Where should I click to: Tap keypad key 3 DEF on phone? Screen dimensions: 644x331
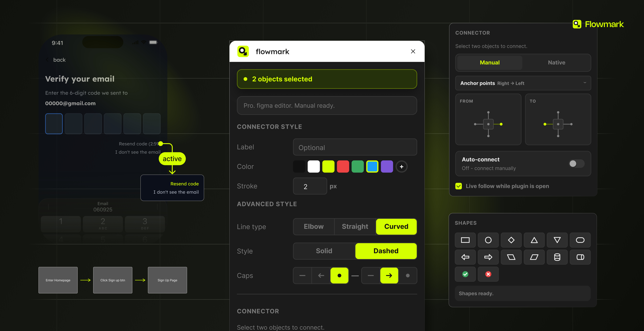(145, 224)
